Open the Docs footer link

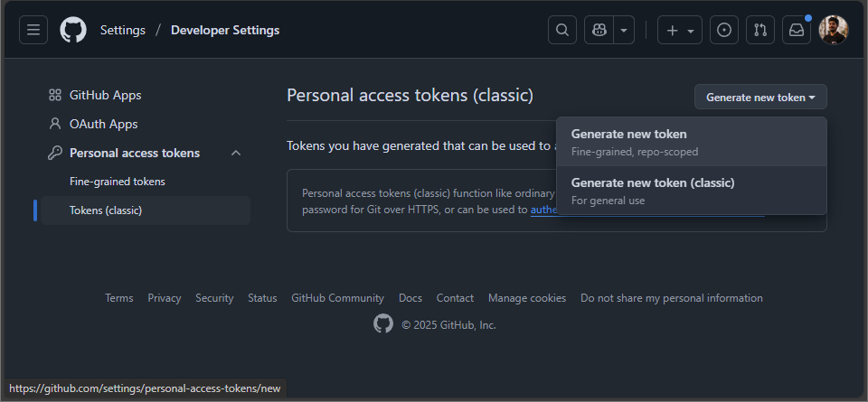point(410,298)
